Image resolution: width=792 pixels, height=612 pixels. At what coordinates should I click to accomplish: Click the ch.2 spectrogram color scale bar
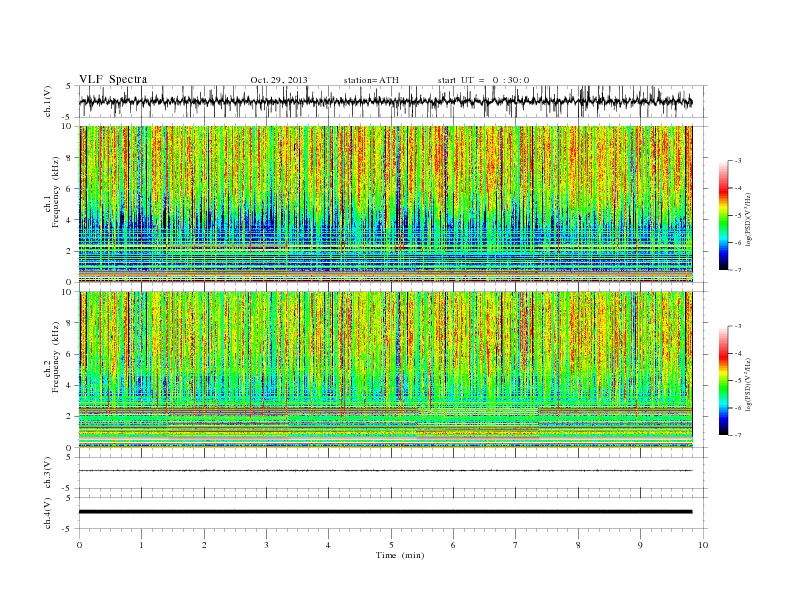(723, 381)
